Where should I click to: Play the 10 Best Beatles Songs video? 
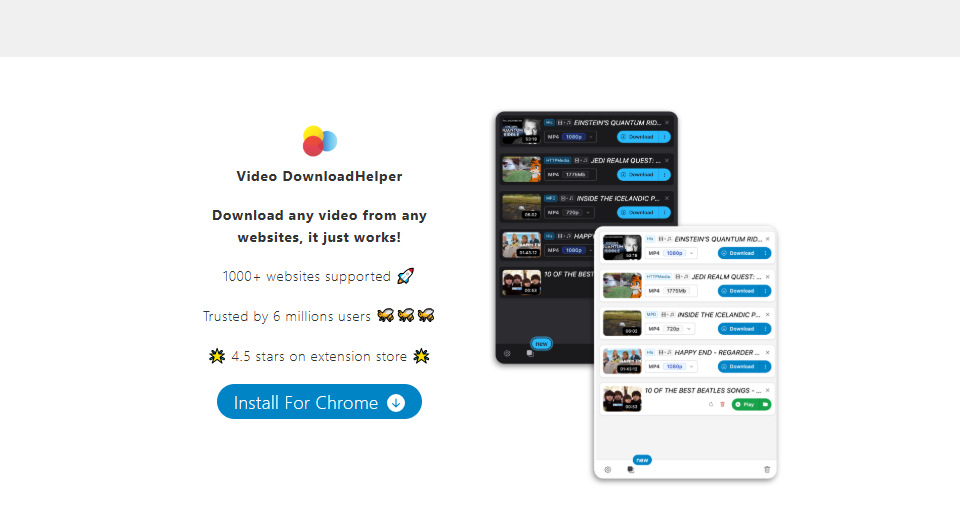click(x=745, y=405)
